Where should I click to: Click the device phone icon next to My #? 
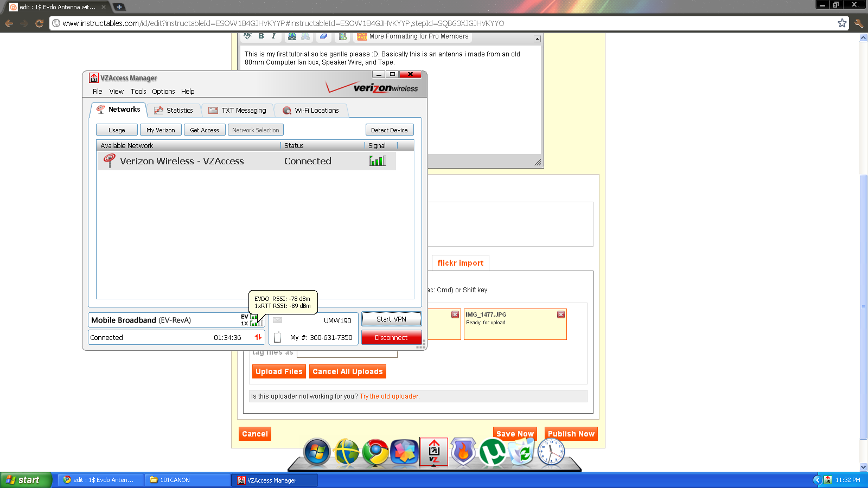click(277, 337)
